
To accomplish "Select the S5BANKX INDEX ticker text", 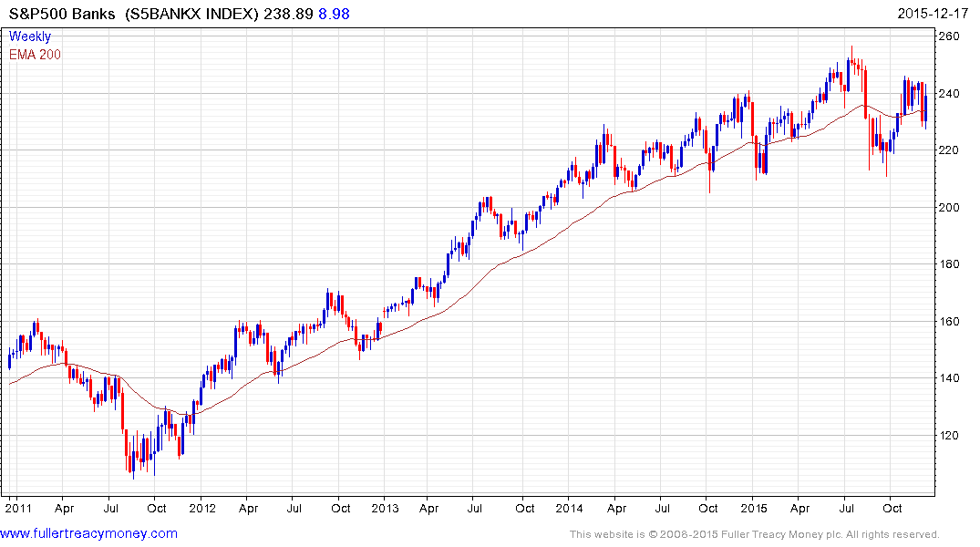I will pos(191,14).
